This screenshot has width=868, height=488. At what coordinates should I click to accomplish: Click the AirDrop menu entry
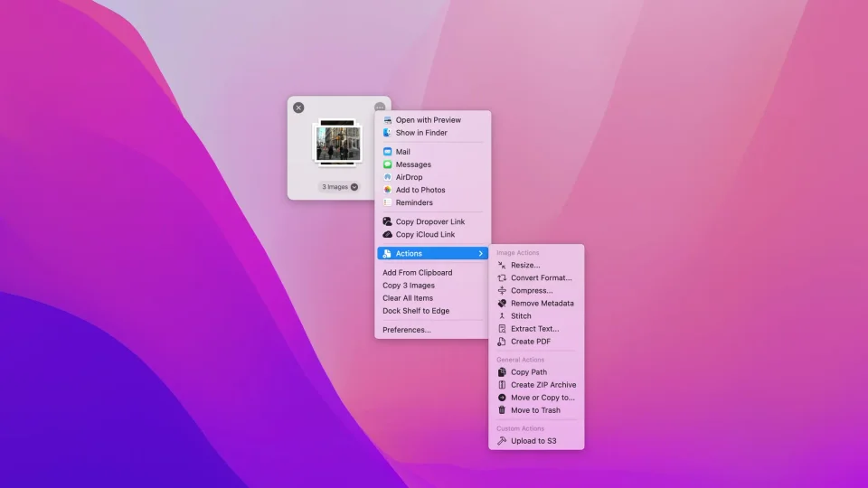point(409,177)
